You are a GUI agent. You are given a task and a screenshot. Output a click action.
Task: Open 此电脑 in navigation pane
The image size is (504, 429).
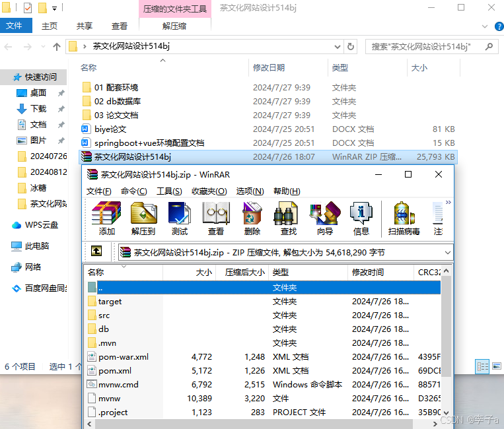pos(36,246)
